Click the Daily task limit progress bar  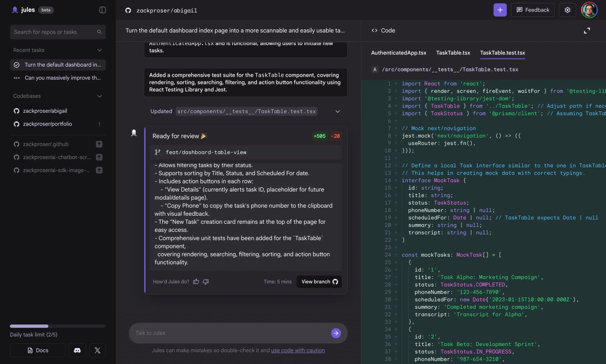(58, 326)
